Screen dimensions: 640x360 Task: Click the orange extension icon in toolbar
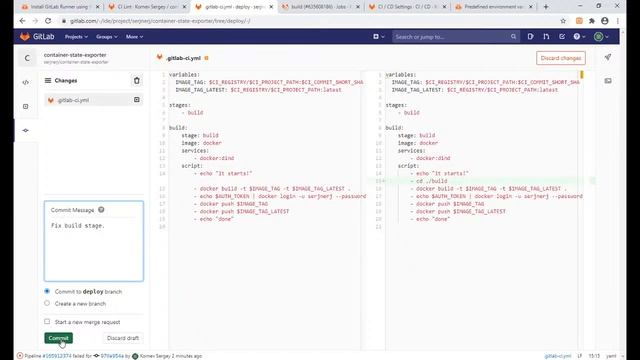[579, 21]
